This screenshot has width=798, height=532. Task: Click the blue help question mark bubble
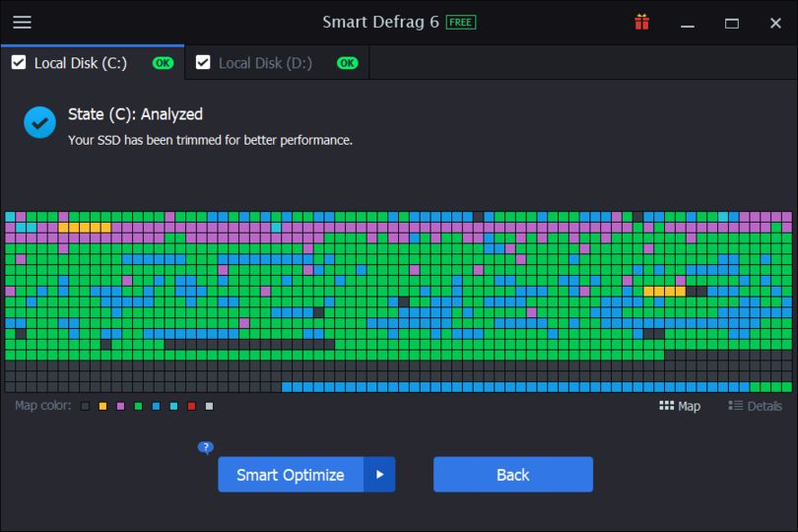pyautogui.click(x=206, y=447)
